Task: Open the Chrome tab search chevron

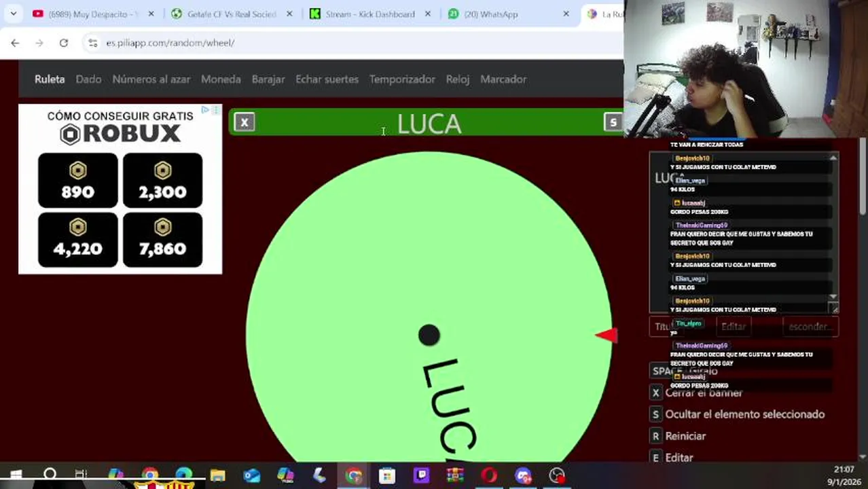Action: [13, 14]
